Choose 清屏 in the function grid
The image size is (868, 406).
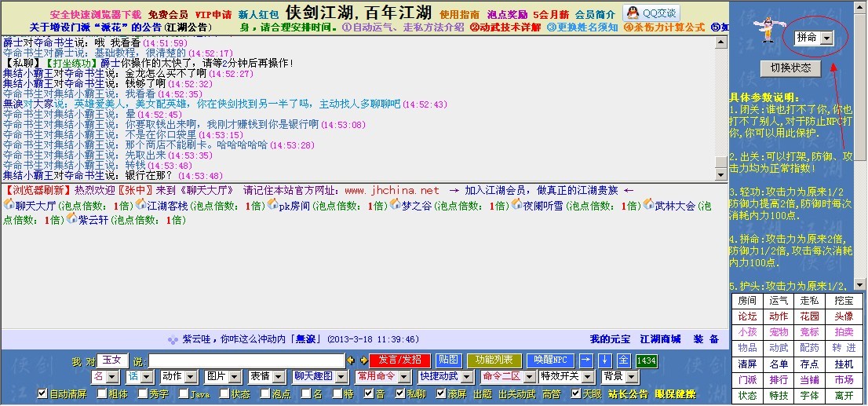747,364
